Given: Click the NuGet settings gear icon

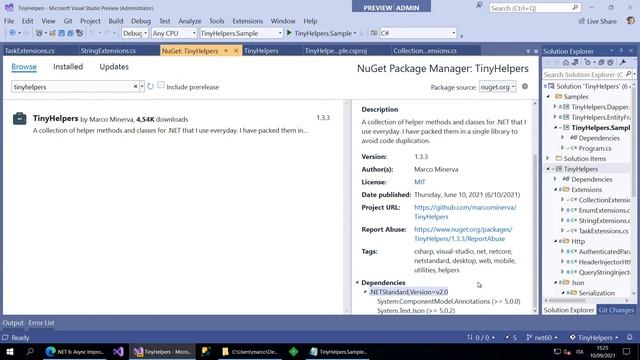Looking at the screenshot, I should click(525, 87).
